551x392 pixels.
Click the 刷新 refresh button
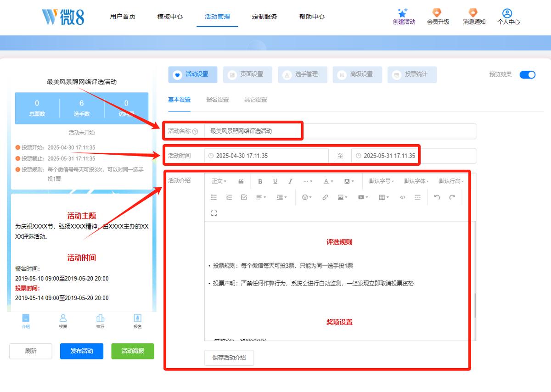click(31, 351)
